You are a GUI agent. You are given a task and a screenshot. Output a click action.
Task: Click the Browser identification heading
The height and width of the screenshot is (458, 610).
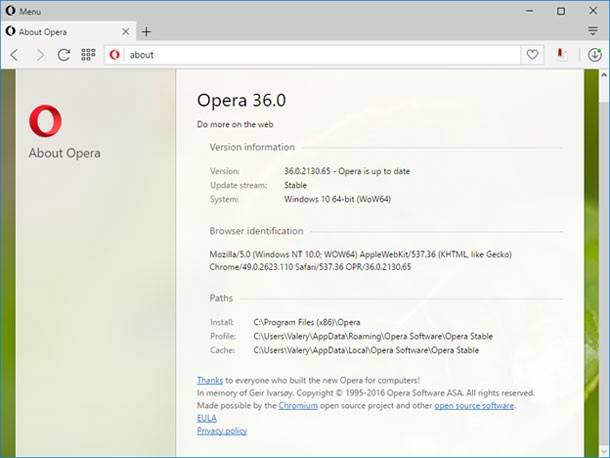pos(256,231)
